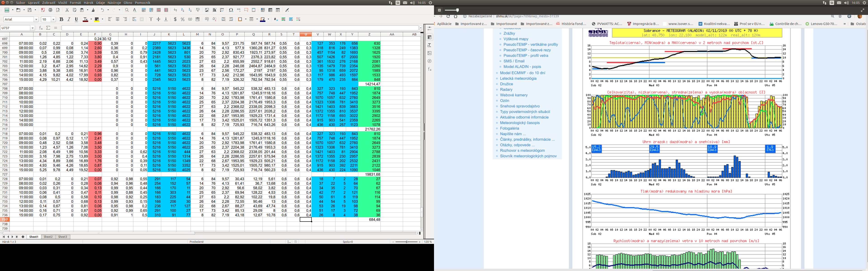Open the Radary link
Viewport: 868px width, 271px height.
506,90
